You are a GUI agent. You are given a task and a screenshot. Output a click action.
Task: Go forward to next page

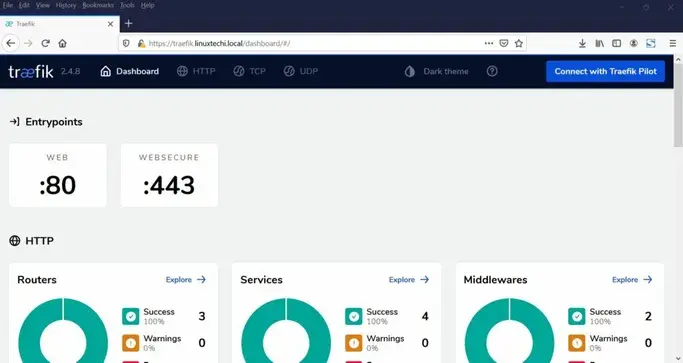[28, 43]
